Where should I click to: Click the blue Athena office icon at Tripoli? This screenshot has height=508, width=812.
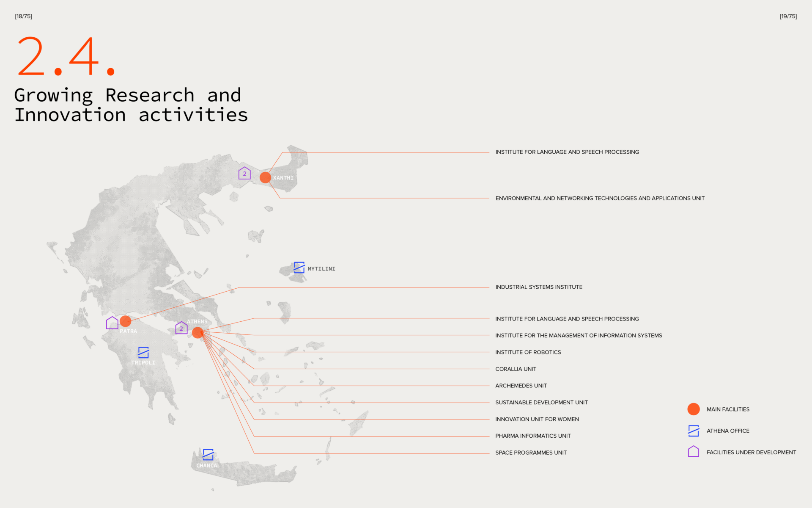pyautogui.click(x=143, y=352)
